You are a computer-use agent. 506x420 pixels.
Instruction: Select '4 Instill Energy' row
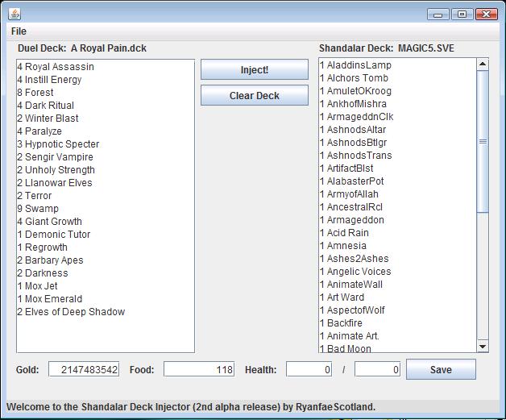tap(106, 80)
